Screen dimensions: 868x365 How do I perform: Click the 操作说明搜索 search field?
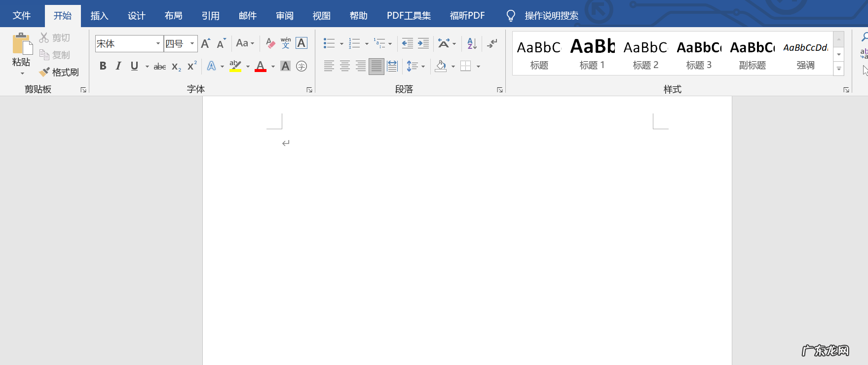click(x=552, y=16)
